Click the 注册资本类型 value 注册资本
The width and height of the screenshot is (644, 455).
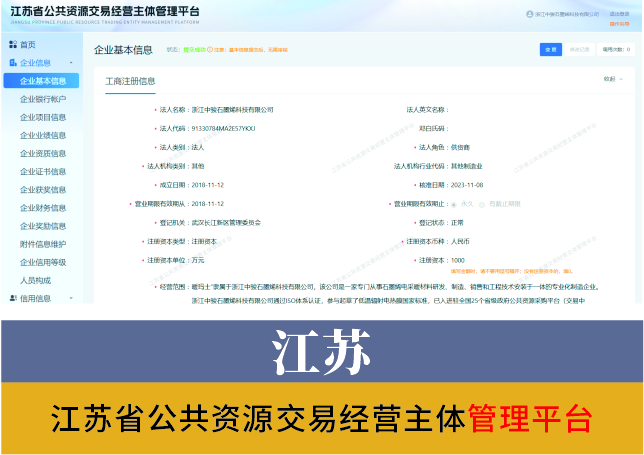coord(204,241)
